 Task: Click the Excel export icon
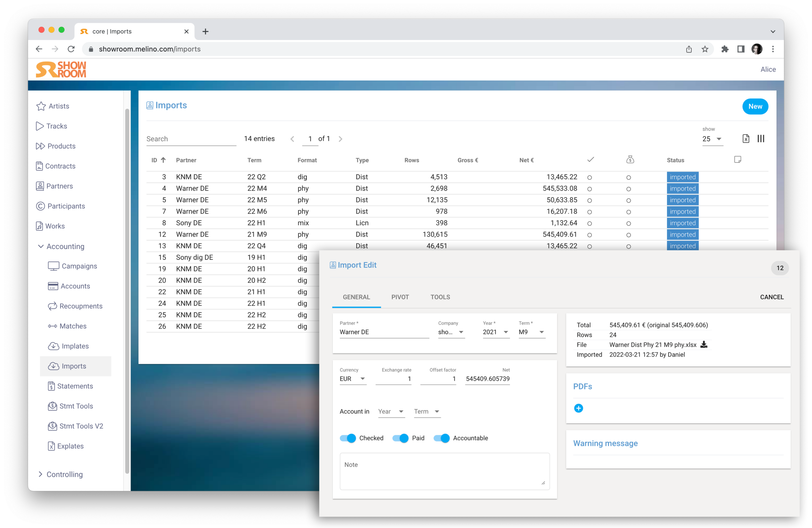pyautogui.click(x=745, y=139)
